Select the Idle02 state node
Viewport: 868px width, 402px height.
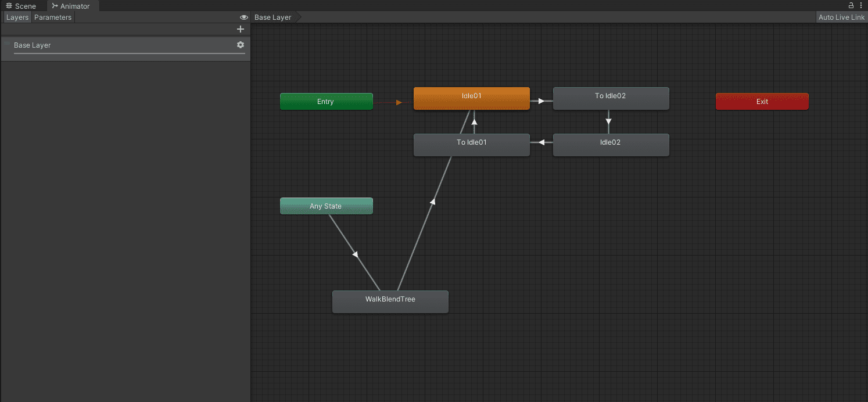[x=611, y=144]
